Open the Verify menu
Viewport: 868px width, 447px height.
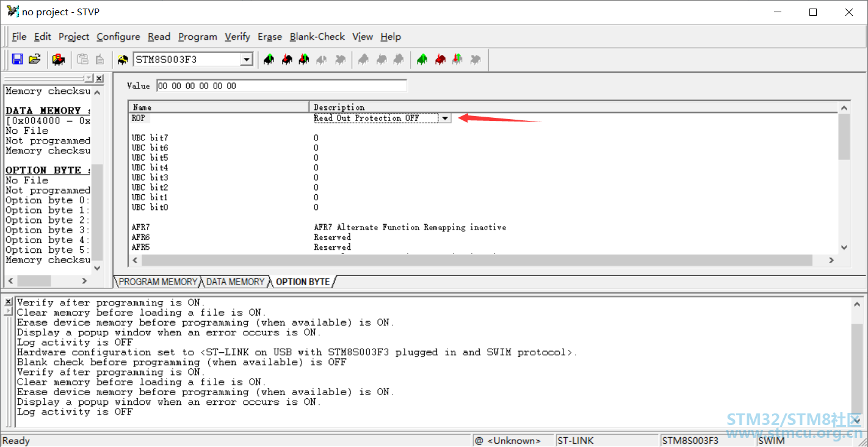point(237,37)
